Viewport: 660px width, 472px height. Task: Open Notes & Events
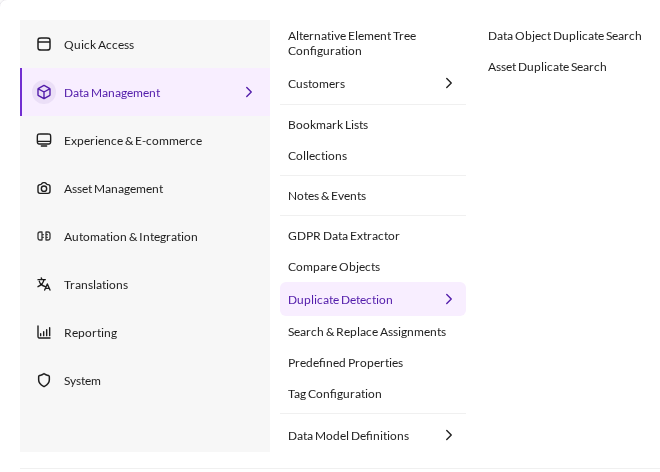(327, 196)
